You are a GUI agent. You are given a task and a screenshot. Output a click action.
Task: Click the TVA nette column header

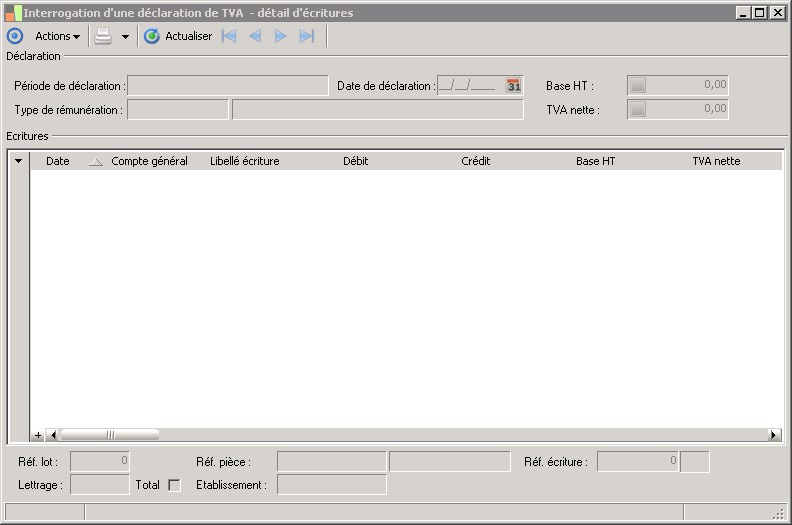(x=716, y=161)
